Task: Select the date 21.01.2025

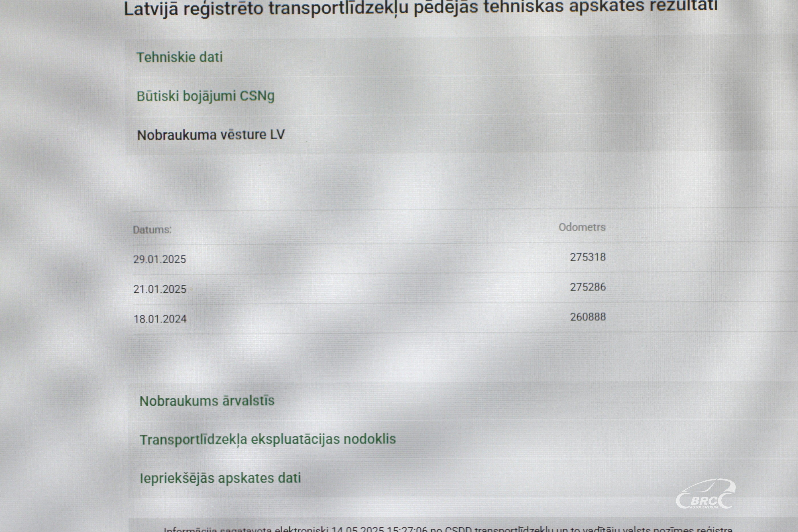Action: 160,289
